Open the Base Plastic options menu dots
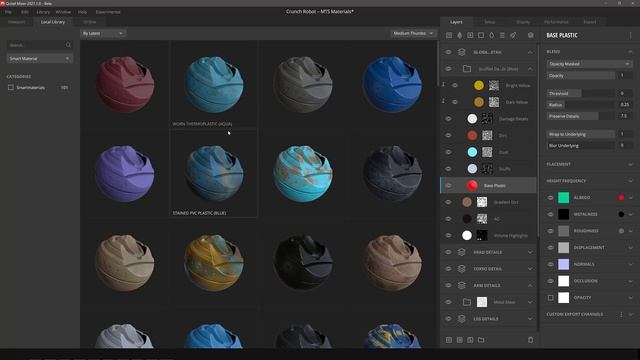Screen dimensions: 640x360 [631, 36]
